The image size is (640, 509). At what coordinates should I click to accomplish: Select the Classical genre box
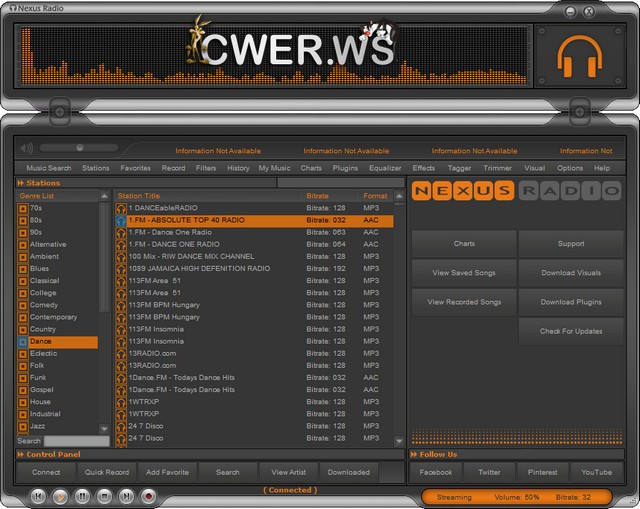point(23,281)
